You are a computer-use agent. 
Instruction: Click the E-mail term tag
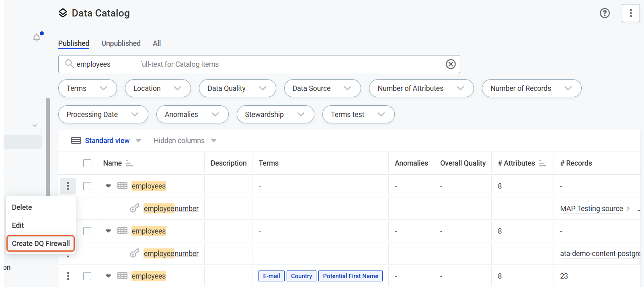coord(271,276)
